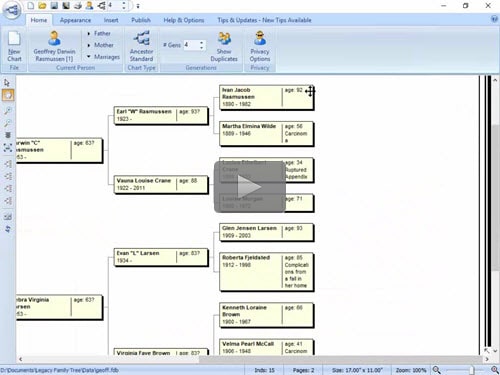Click the Zoom: 100% status text

click(x=411, y=370)
